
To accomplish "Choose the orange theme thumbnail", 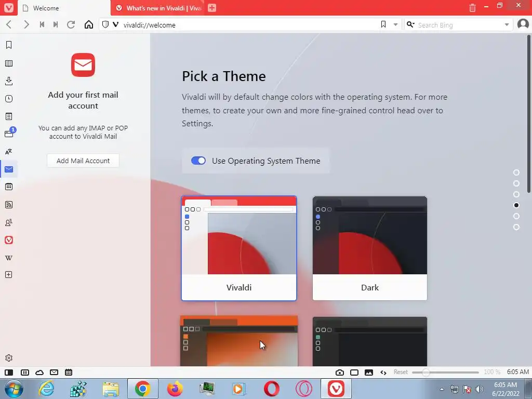I will [239, 341].
